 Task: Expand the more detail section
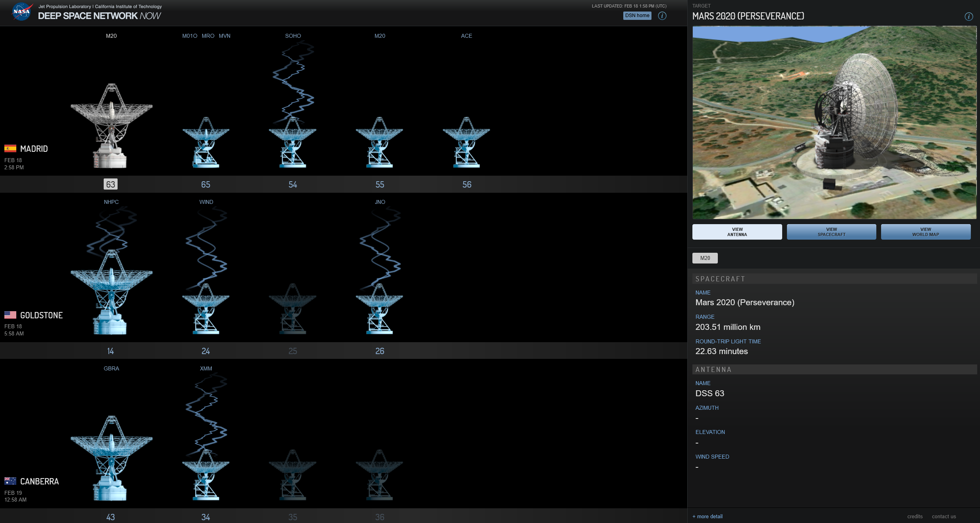coord(707,516)
